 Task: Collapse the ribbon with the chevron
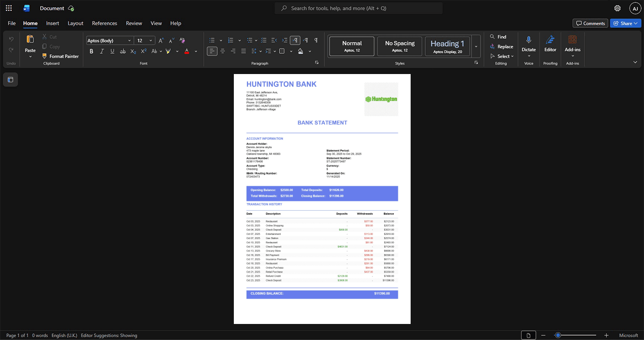coord(635,62)
